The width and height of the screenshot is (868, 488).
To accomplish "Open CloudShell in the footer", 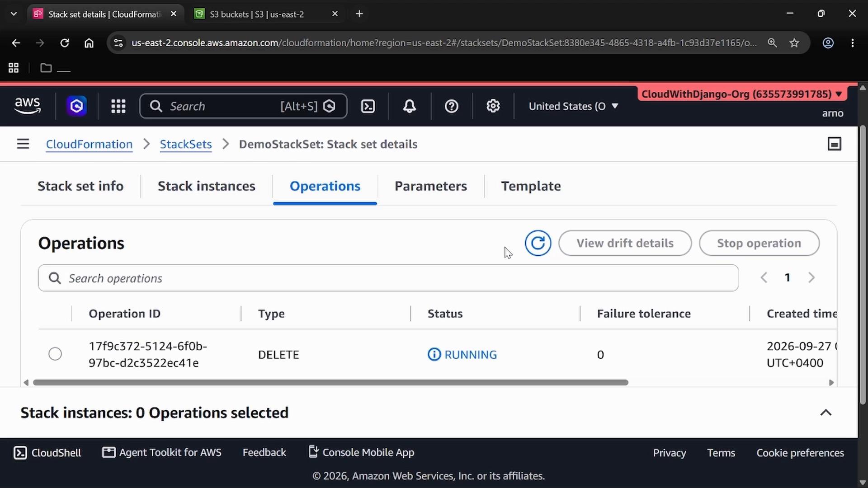I will pos(47,453).
